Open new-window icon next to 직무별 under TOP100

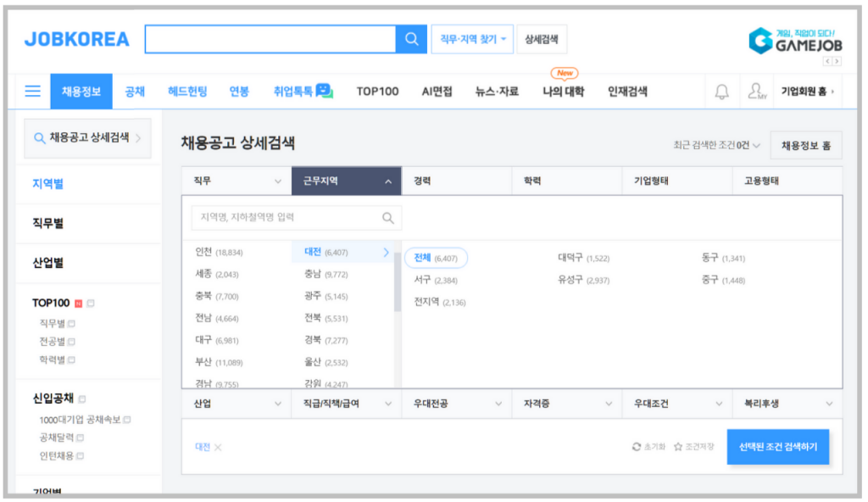point(71,324)
